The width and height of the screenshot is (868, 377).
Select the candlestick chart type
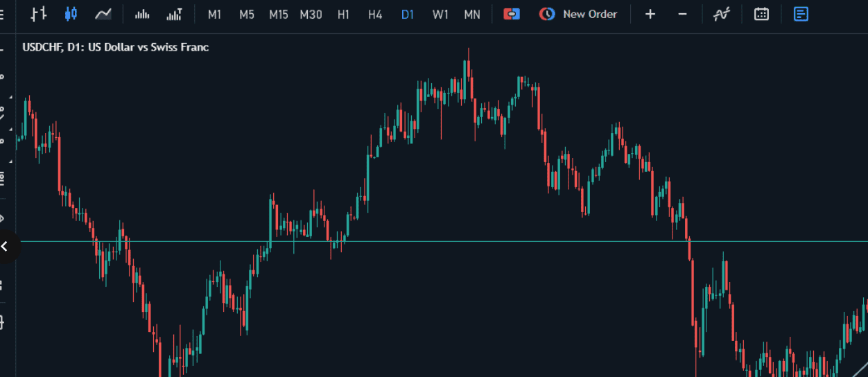(x=71, y=14)
